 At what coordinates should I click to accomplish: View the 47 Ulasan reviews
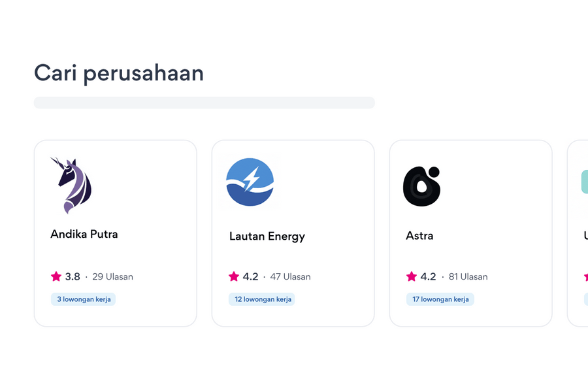(x=290, y=276)
